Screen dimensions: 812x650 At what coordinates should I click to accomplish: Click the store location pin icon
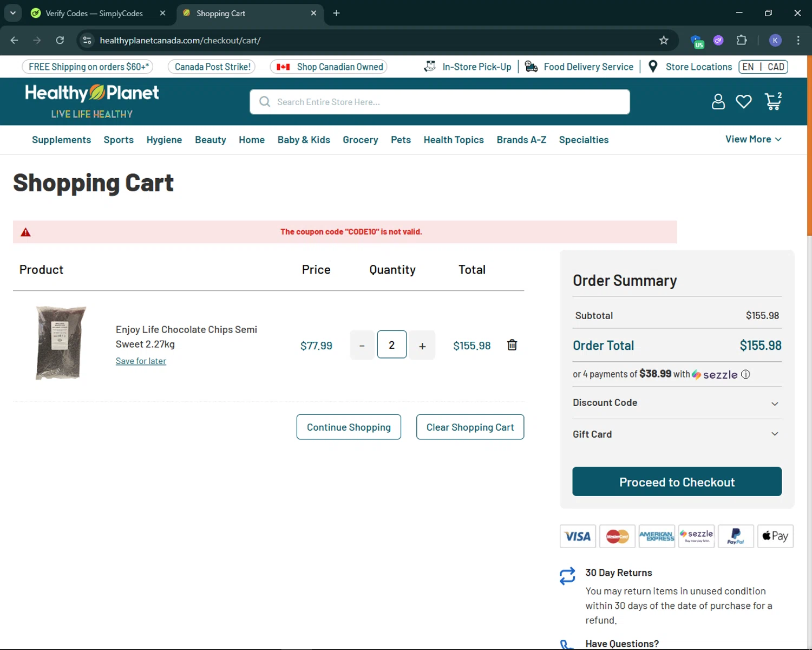click(653, 66)
